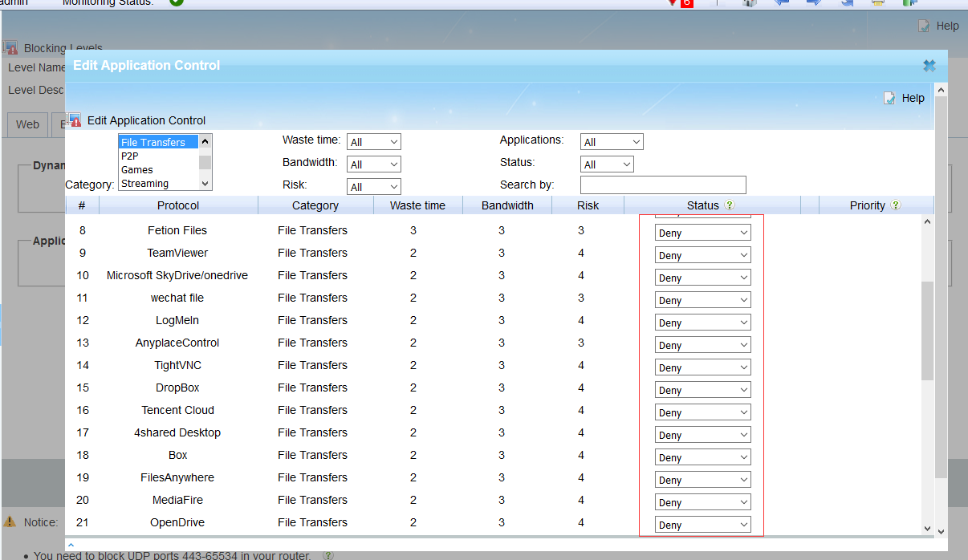This screenshot has height=560, width=968.
Task: Open the Priority column help tooltip icon
Action: point(896,205)
